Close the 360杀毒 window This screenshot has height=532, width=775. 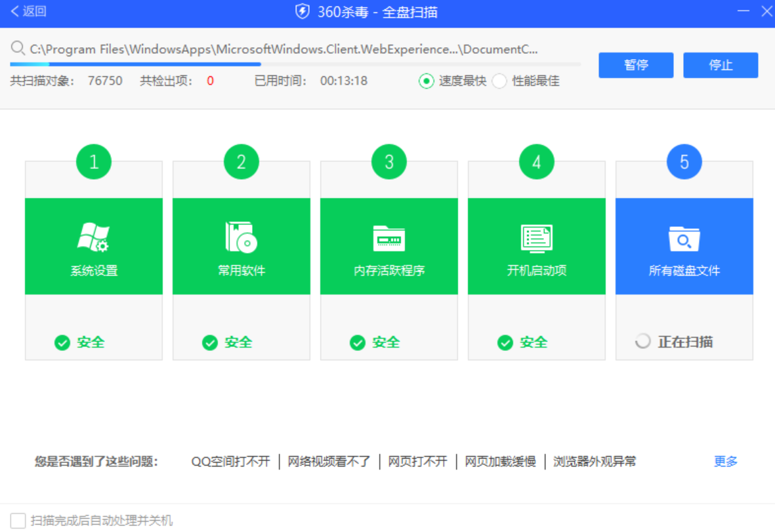pos(766,11)
